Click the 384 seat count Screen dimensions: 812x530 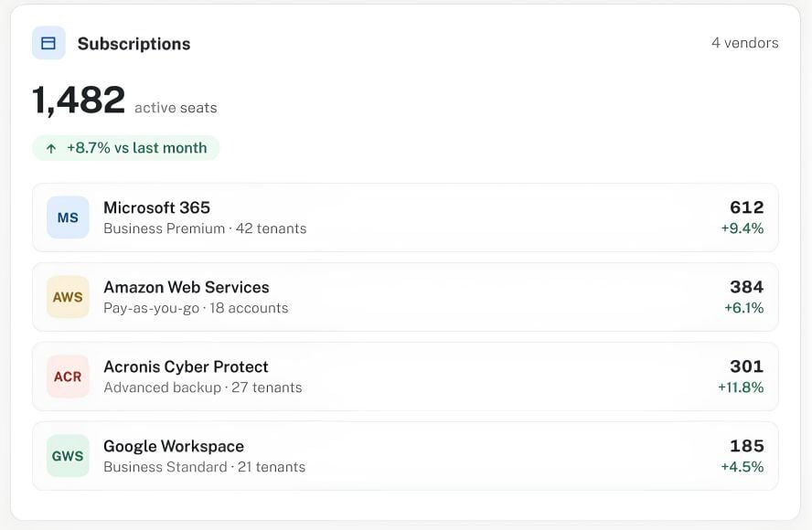click(747, 287)
